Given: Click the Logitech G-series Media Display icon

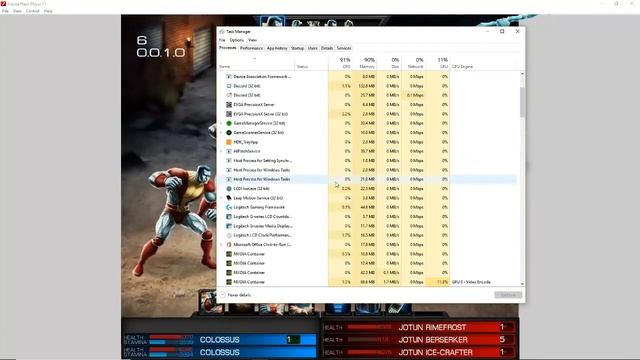Looking at the screenshot, I should pos(229,226).
